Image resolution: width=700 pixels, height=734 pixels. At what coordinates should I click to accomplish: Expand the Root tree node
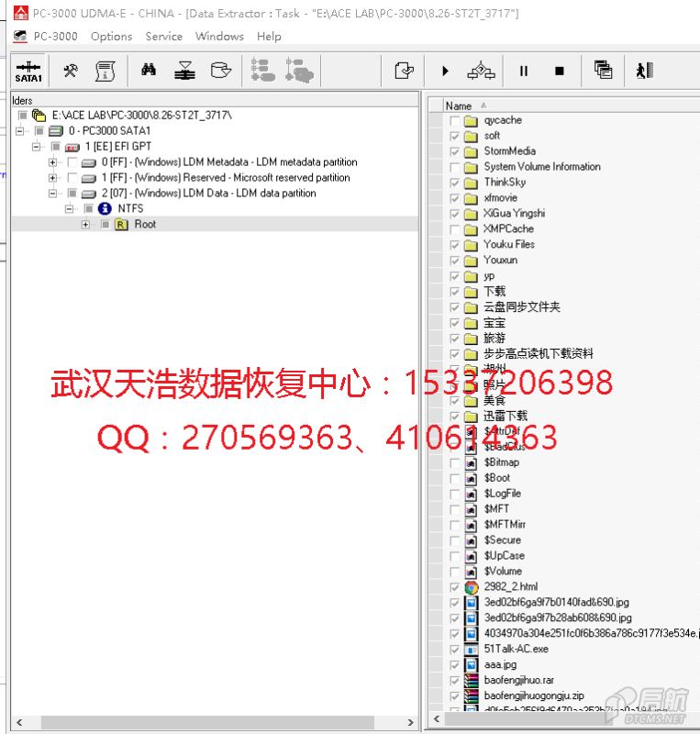coord(85,225)
